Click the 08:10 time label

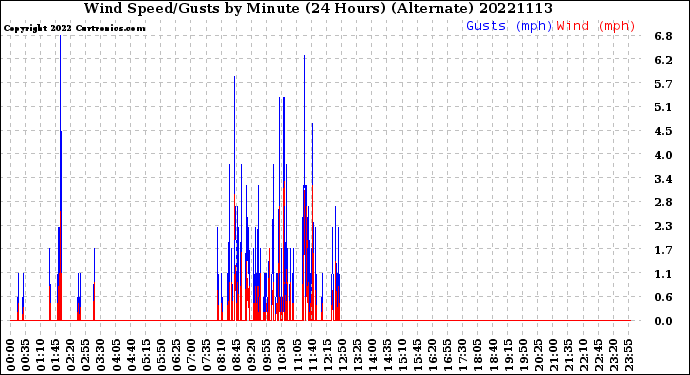click(222, 355)
